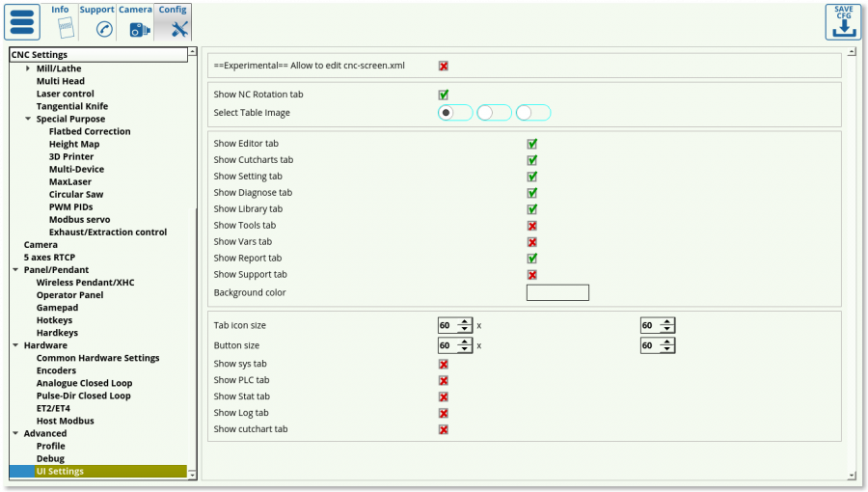Open the Support tab

coord(97,21)
